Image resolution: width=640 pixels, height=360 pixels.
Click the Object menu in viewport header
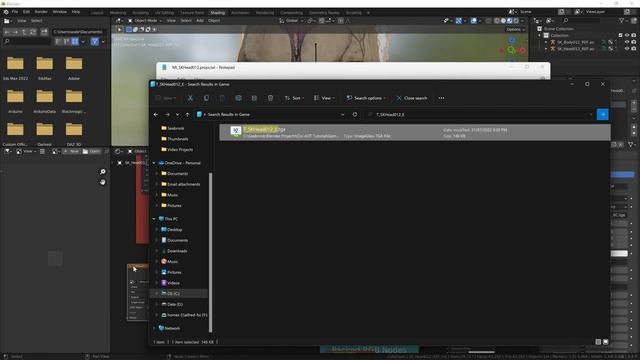[x=214, y=20]
